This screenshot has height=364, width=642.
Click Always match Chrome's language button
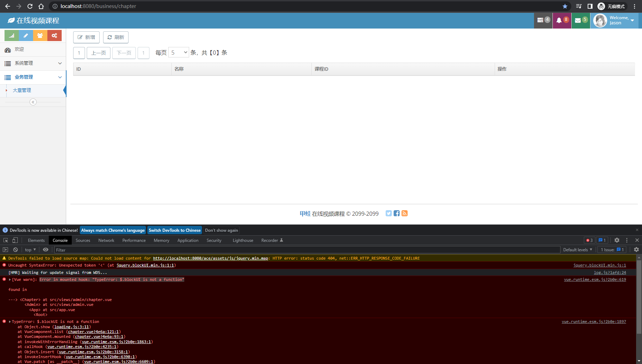(x=113, y=230)
